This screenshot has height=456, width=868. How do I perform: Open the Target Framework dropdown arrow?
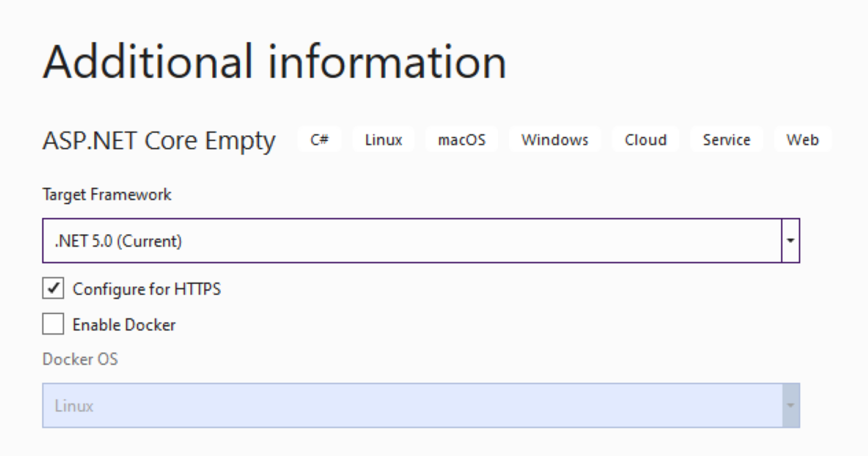pos(790,241)
